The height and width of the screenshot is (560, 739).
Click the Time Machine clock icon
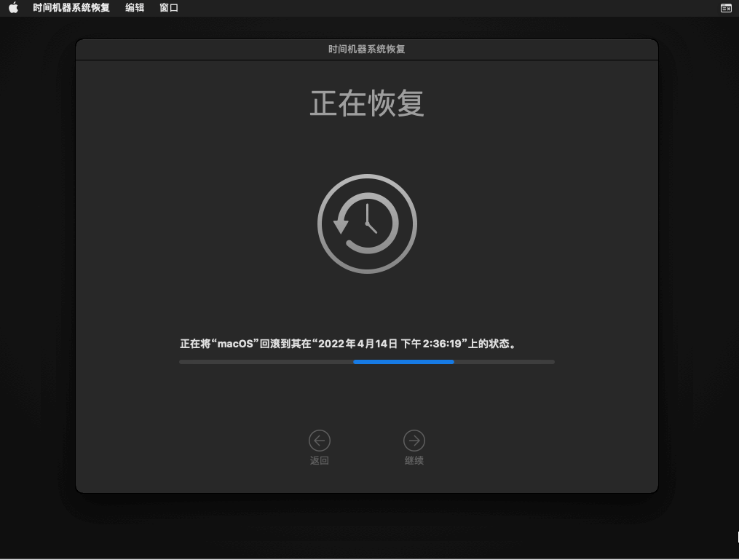click(x=367, y=224)
